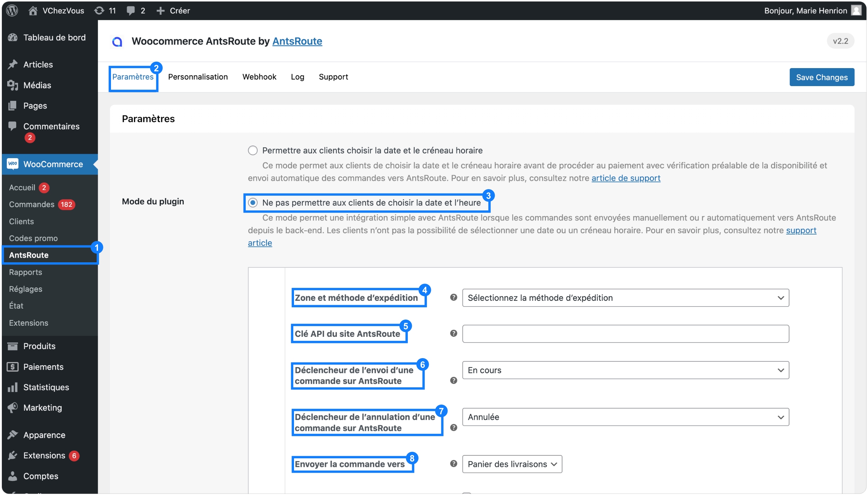Click the v2.2 version badge
The width and height of the screenshot is (868, 495).
click(x=840, y=41)
